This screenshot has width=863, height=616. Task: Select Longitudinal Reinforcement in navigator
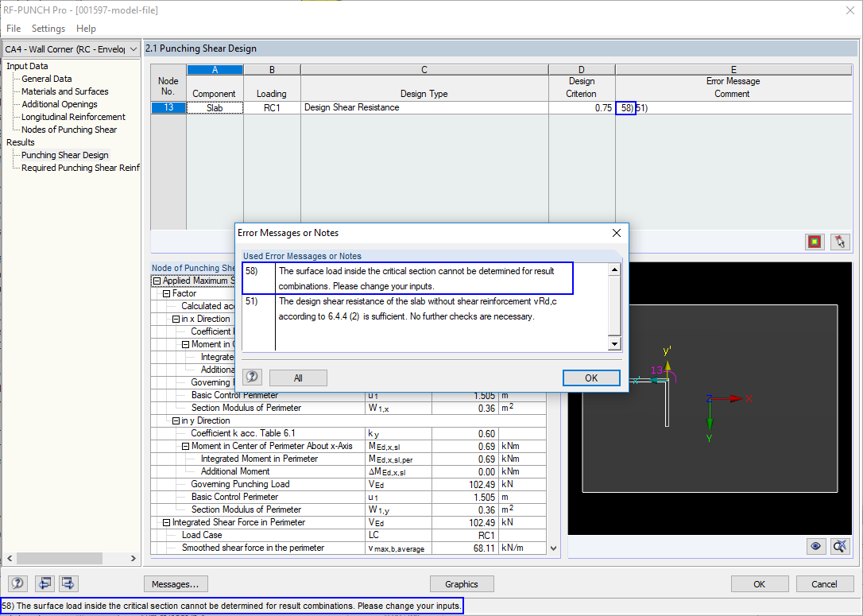[x=73, y=117]
